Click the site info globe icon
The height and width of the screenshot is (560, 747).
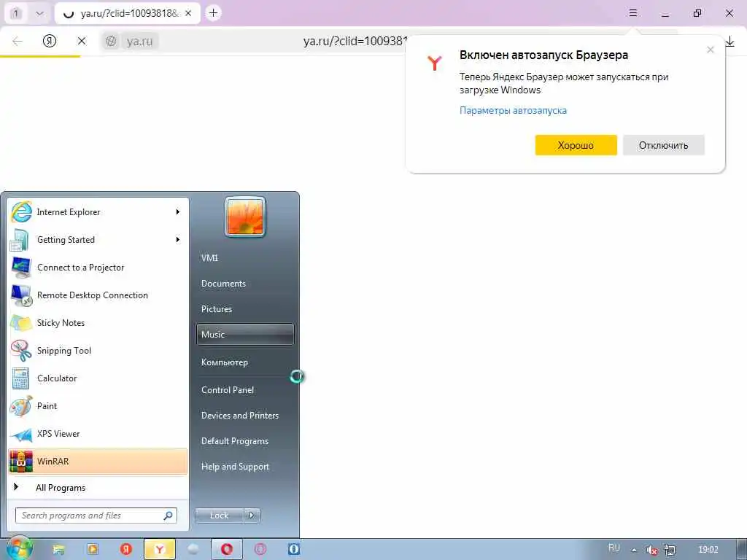(111, 42)
